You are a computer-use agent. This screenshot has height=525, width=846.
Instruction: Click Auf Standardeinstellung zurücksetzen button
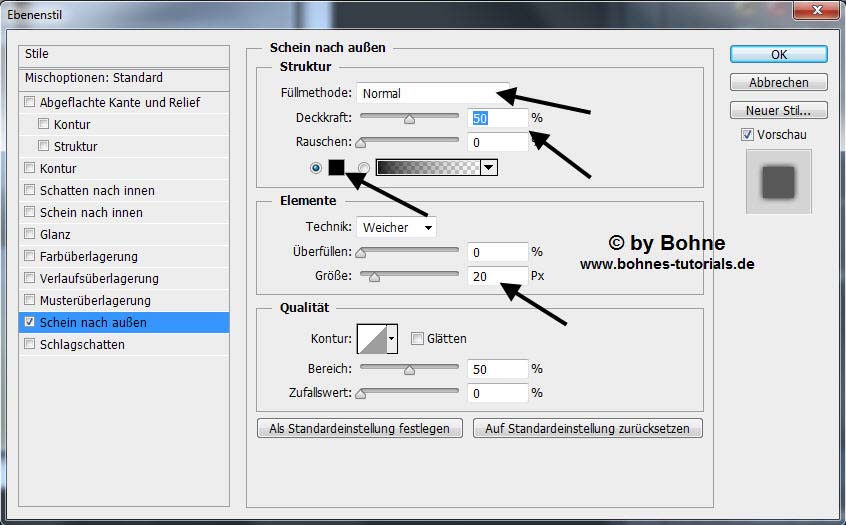(x=588, y=428)
